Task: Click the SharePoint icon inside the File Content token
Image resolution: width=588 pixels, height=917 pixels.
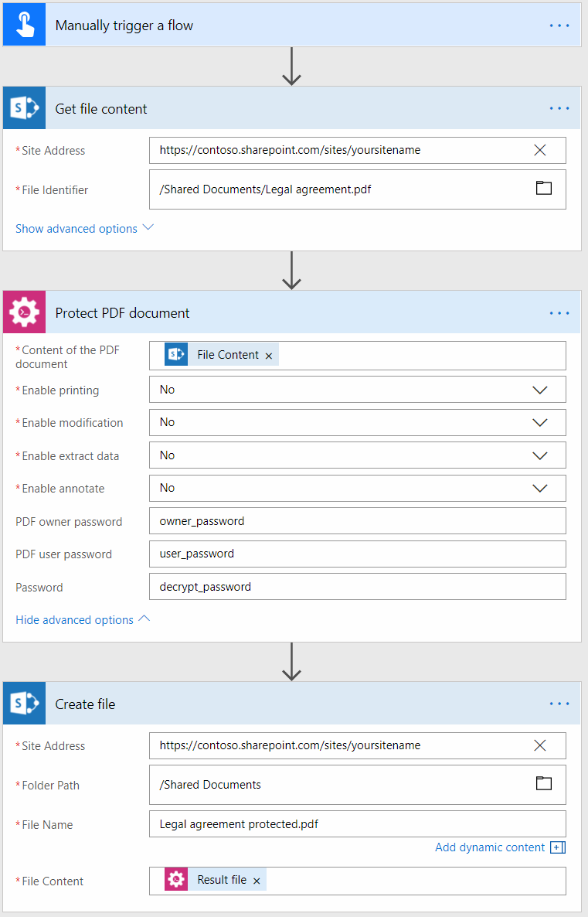Action: pos(175,354)
